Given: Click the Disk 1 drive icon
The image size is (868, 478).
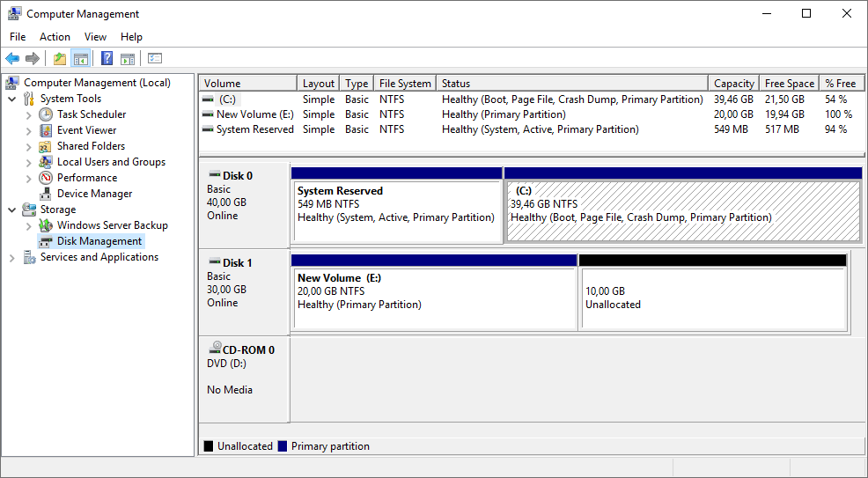Looking at the screenshot, I should click(215, 261).
